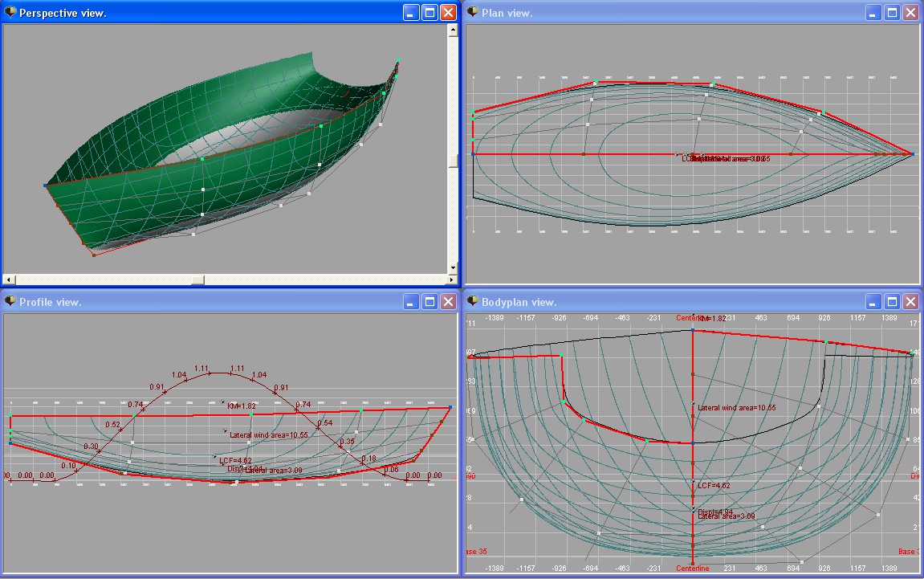Click the Bodyplan view window title icon
924x579 pixels.
(x=473, y=301)
